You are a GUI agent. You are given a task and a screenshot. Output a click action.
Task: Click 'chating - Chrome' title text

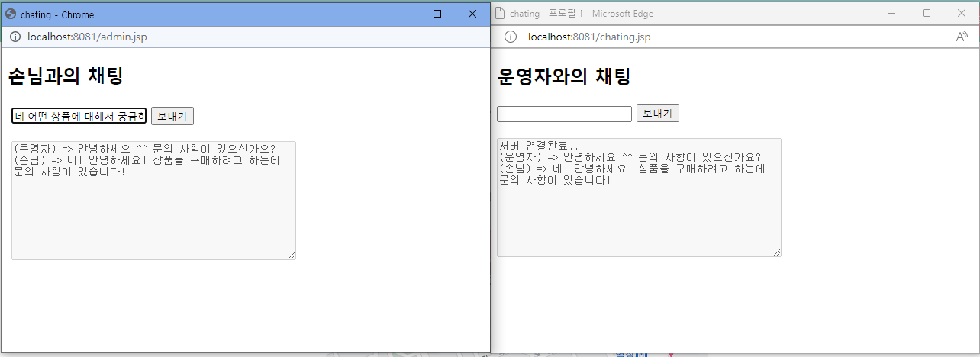pos(57,14)
